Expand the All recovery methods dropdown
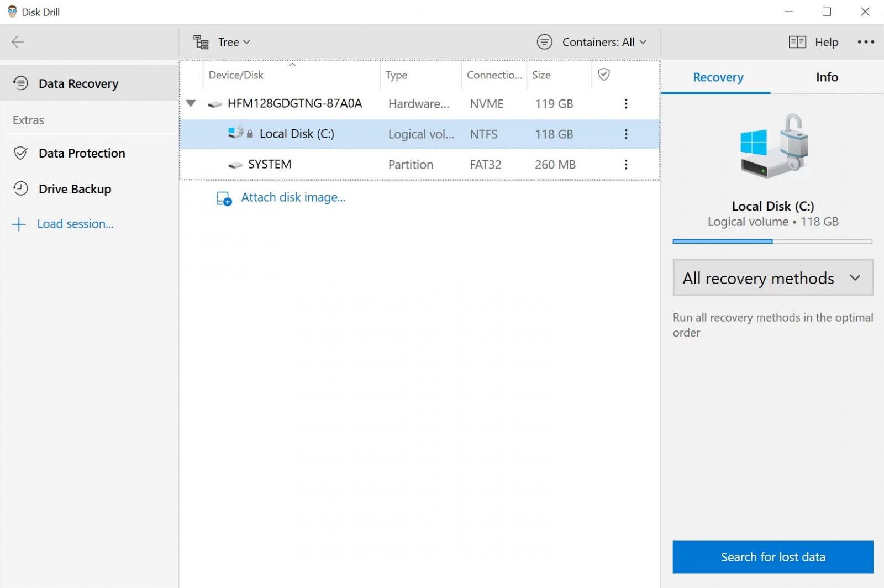The height and width of the screenshot is (588, 884). click(x=772, y=278)
